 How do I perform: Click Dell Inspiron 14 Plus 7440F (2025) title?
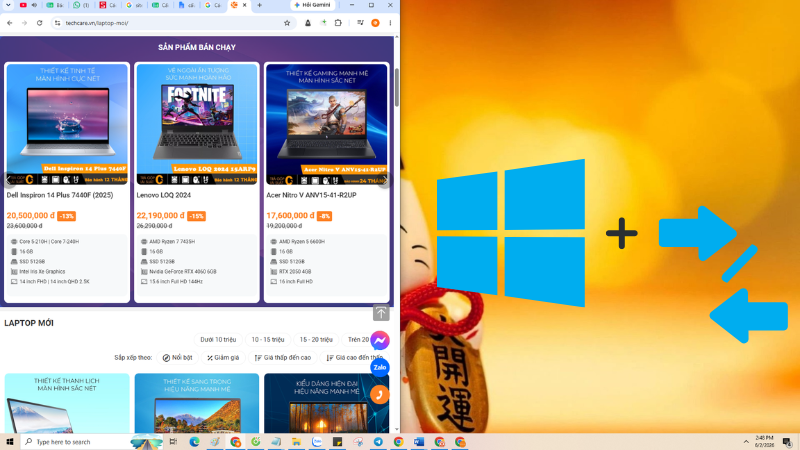point(60,195)
